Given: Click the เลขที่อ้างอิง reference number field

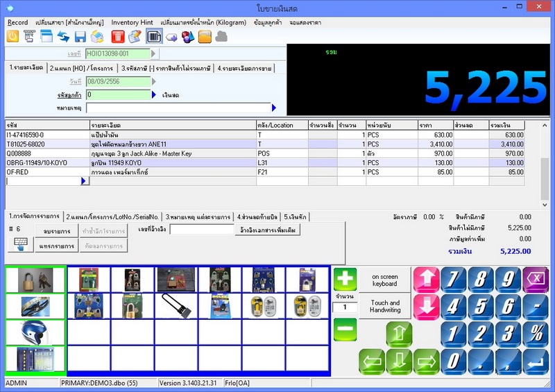Looking at the screenshot, I should (202, 230).
